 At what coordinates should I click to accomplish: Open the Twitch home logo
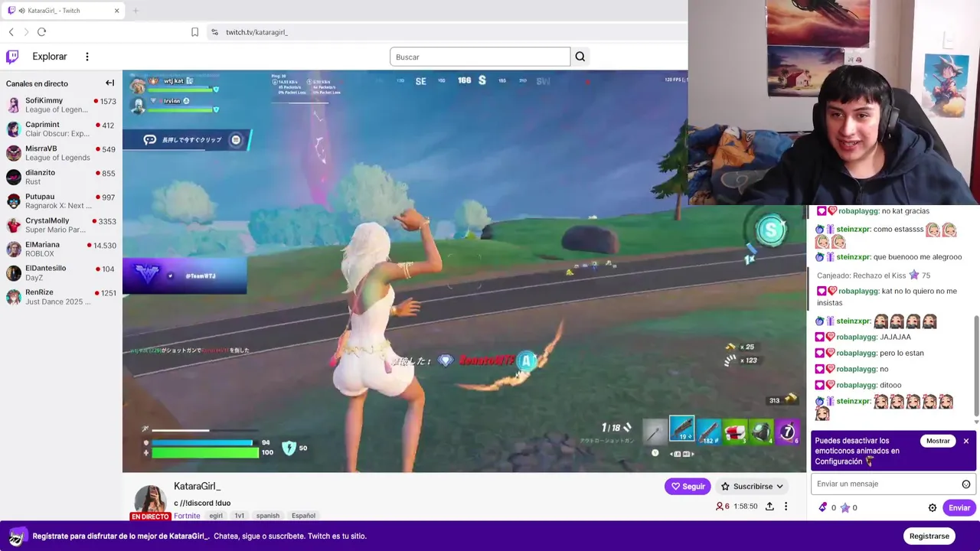tap(12, 57)
